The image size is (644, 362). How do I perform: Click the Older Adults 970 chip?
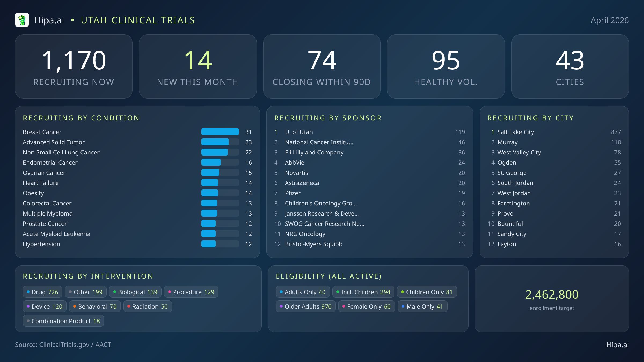point(306,306)
